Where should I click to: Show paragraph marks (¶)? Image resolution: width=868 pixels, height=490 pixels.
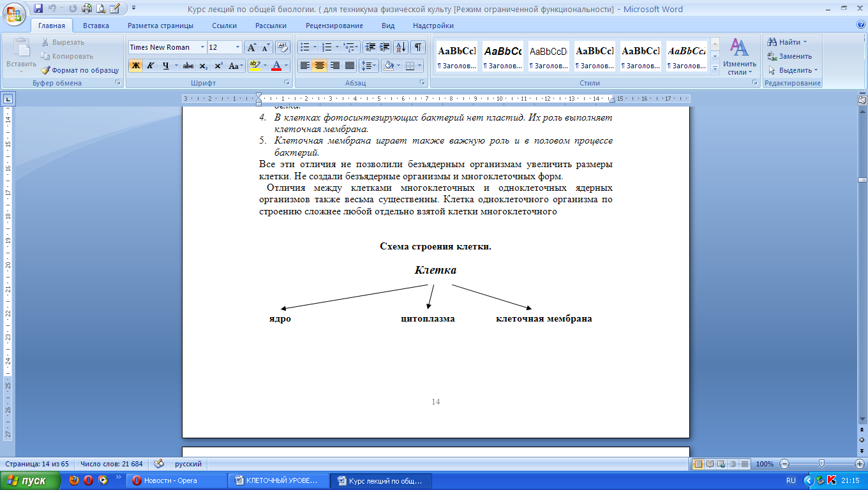[x=418, y=47]
